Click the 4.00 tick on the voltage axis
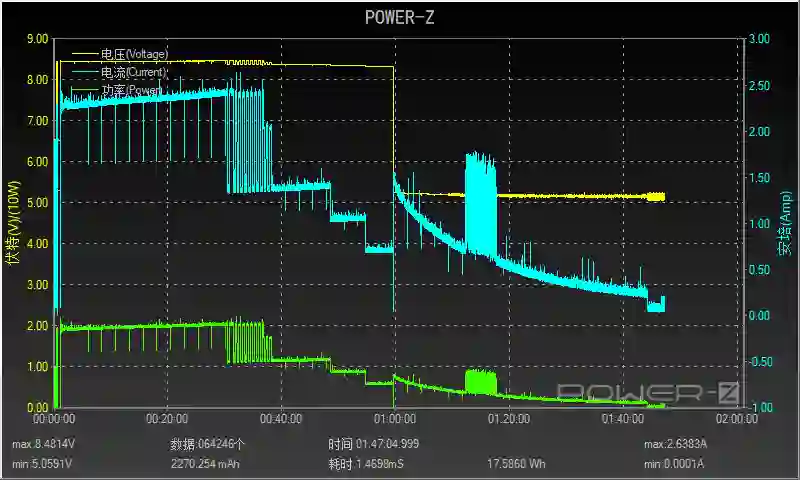 click(x=37, y=244)
